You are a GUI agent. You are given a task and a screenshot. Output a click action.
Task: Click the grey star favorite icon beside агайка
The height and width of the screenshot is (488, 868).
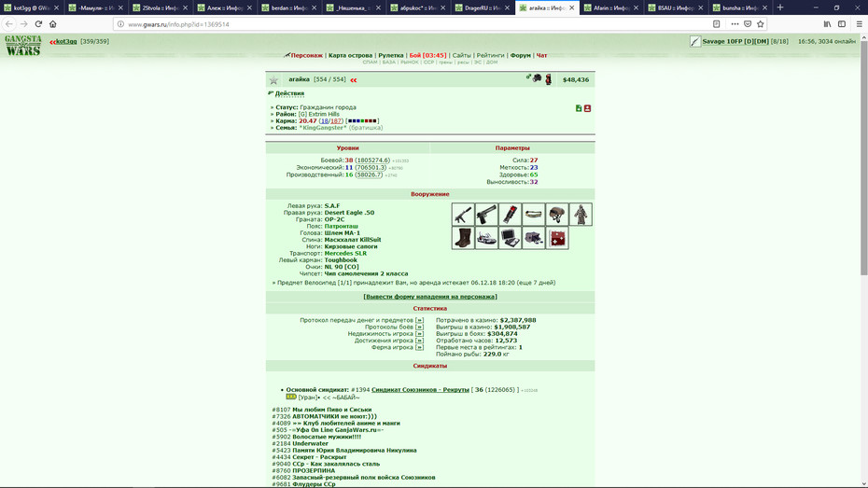click(x=273, y=80)
